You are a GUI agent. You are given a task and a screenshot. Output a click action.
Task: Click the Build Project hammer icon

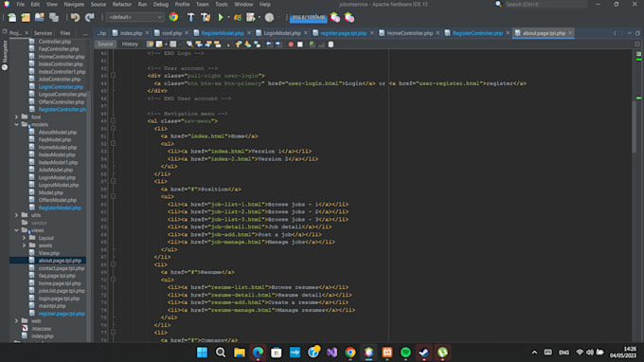click(190, 17)
